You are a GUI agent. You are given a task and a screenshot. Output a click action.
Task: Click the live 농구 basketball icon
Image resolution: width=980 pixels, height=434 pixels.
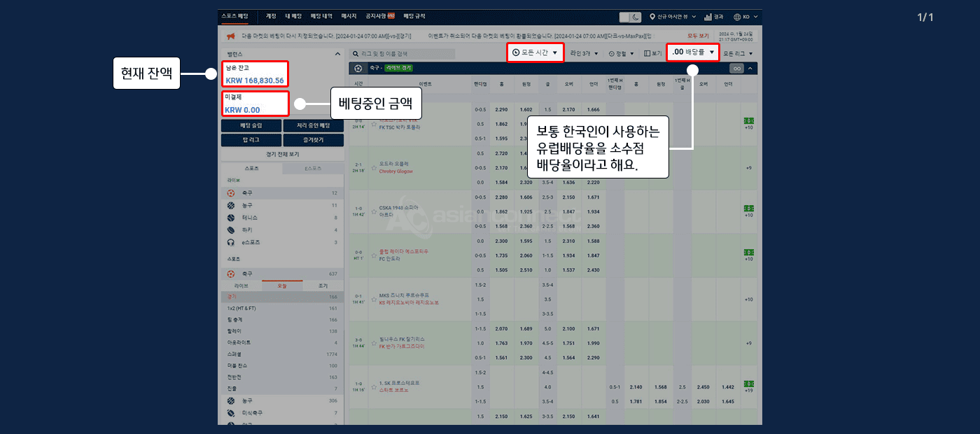231,205
